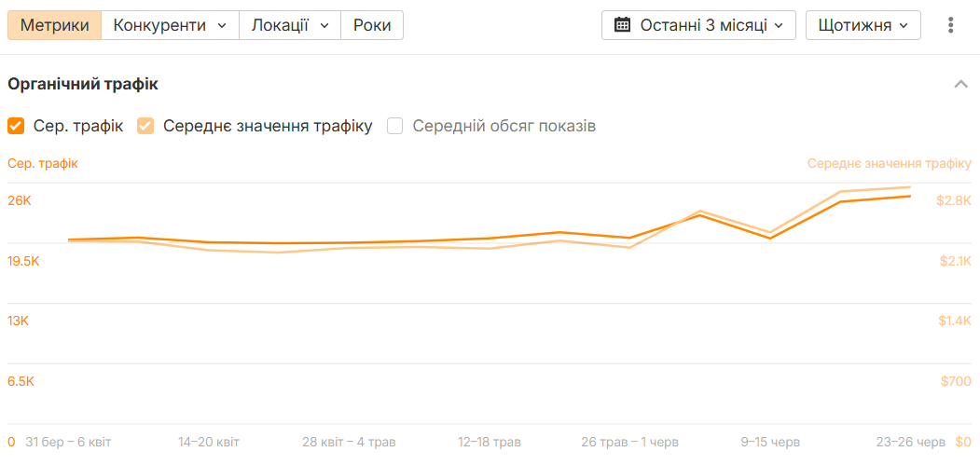
Task: Open Останні 3 місяці date range selector
Action: 698,25
